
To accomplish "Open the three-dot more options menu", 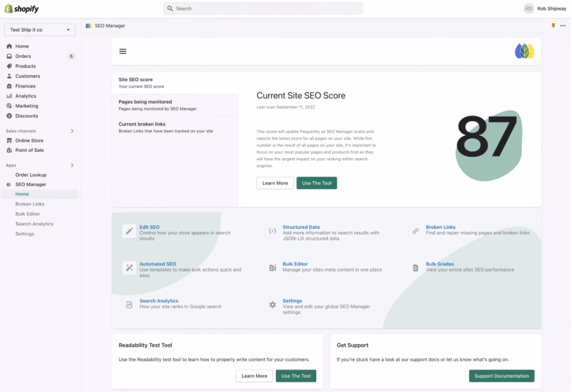I will coord(563,25).
